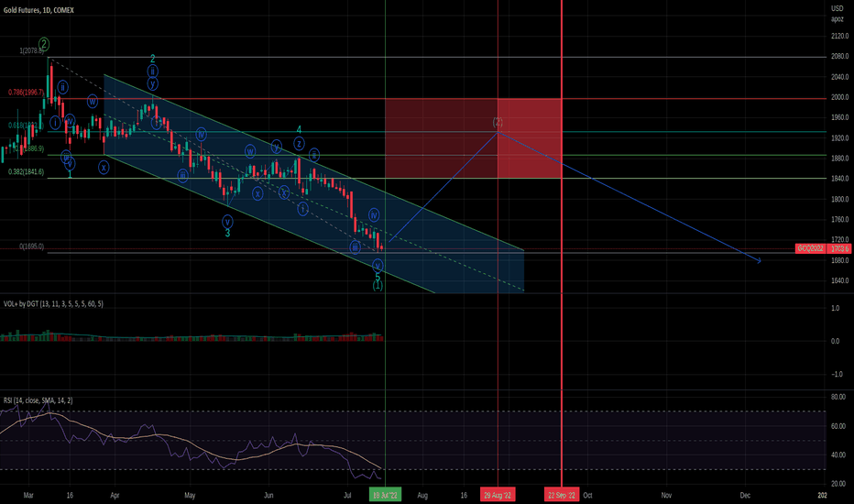This screenshot has height=504, width=854.
Task: Click the current price label 1703.6
Action: (x=839, y=248)
